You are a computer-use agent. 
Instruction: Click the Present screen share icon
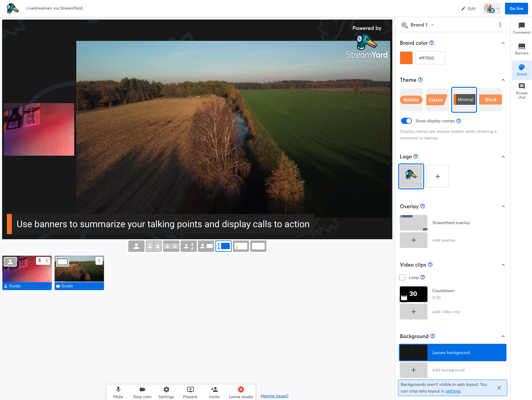[190, 389]
